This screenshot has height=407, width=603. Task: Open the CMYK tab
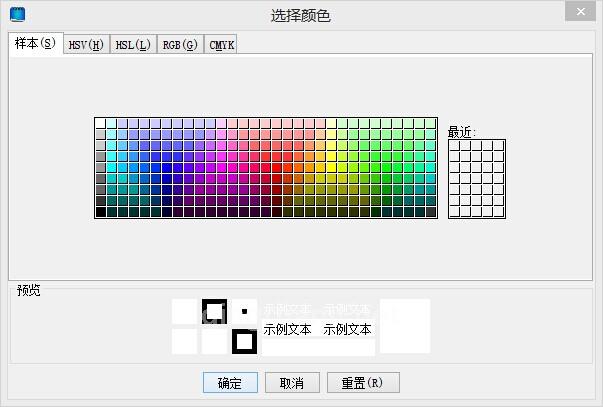[x=221, y=45]
